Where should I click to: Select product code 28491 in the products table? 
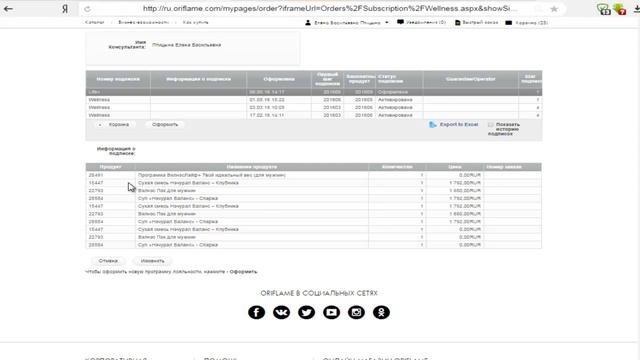96,175
